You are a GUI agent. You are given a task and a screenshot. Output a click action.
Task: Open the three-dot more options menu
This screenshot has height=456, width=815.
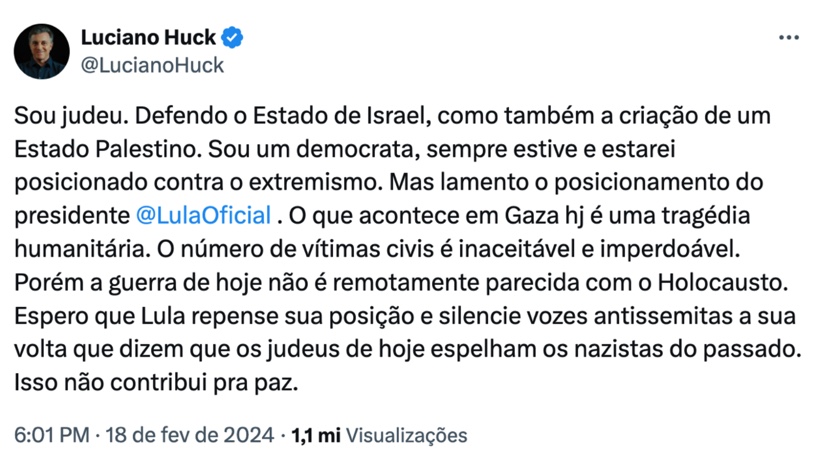coord(788,37)
